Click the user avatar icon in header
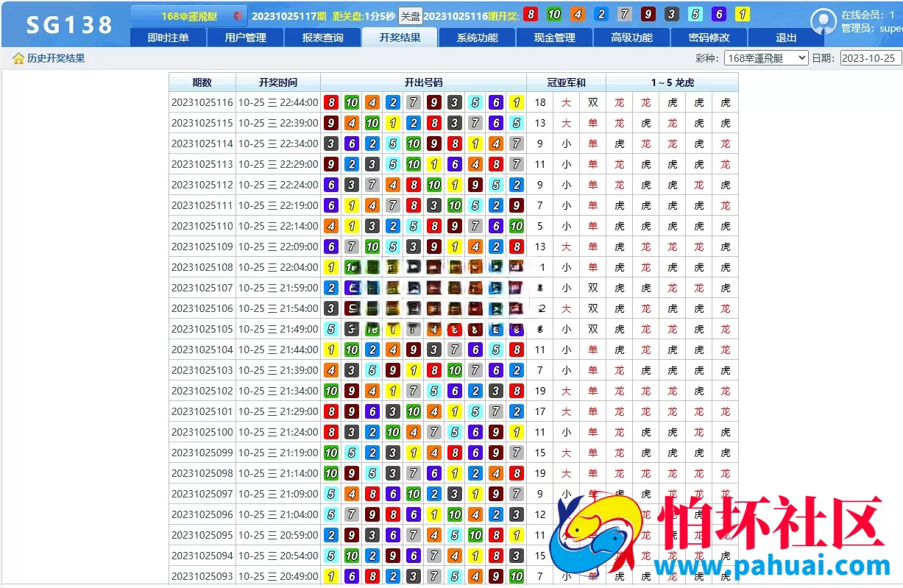This screenshot has width=903, height=588. [x=824, y=21]
